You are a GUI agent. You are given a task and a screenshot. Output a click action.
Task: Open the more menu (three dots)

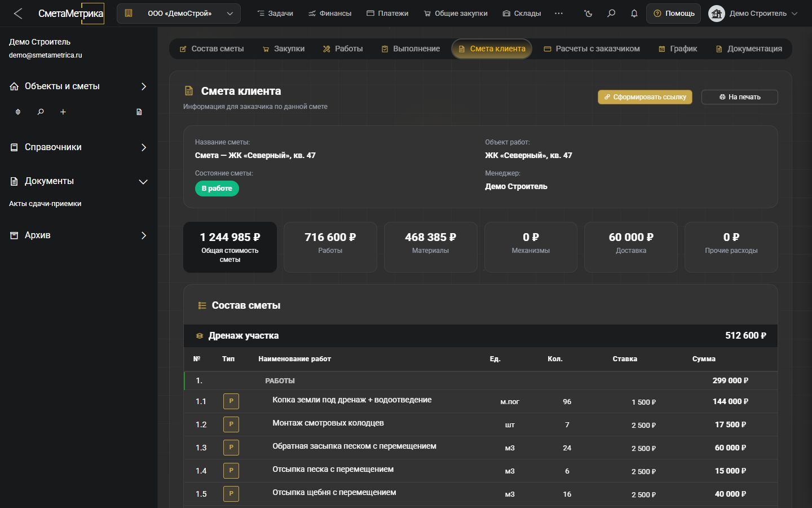tap(559, 14)
